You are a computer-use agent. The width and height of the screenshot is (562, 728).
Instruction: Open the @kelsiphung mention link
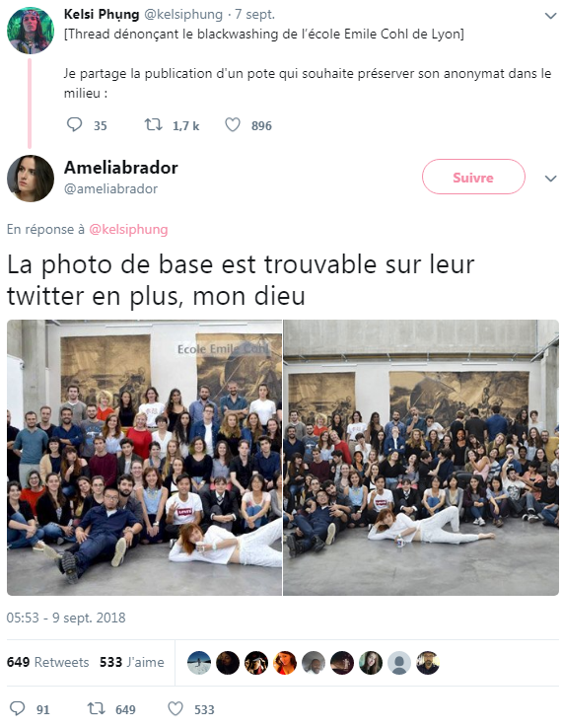point(128,230)
